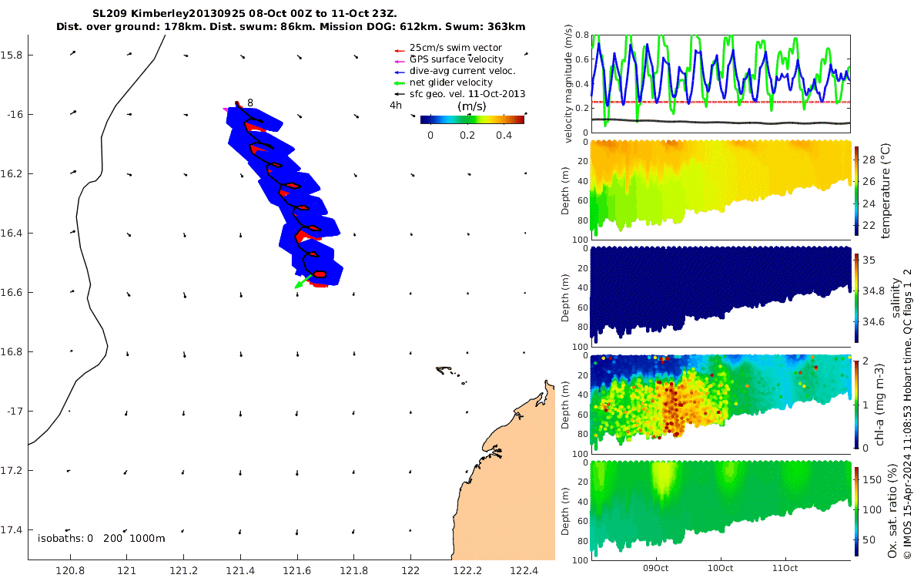Click the '122.2' longitude tick label
924x578 pixels.
click(x=467, y=571)
